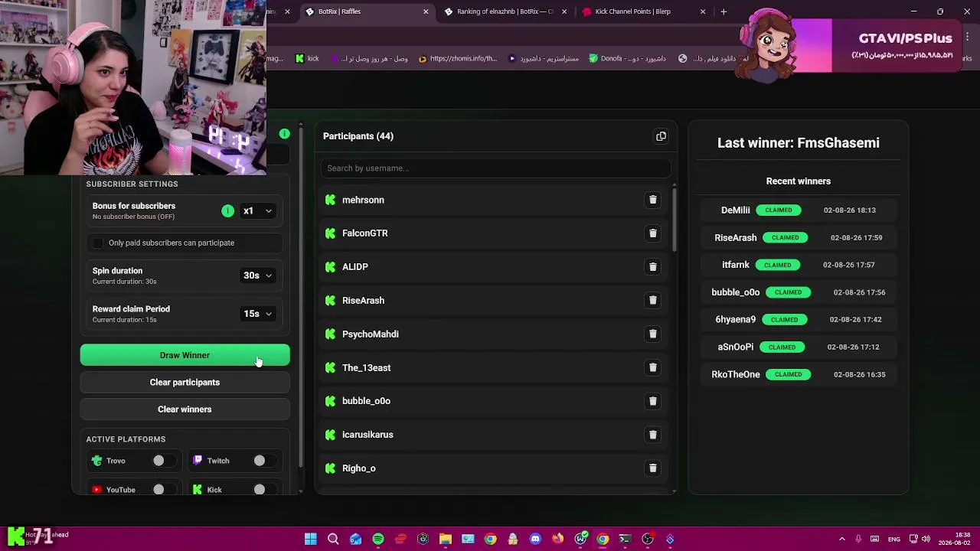
Task: Open the subscriber bonus x1 dropdown
Action: 257,211
